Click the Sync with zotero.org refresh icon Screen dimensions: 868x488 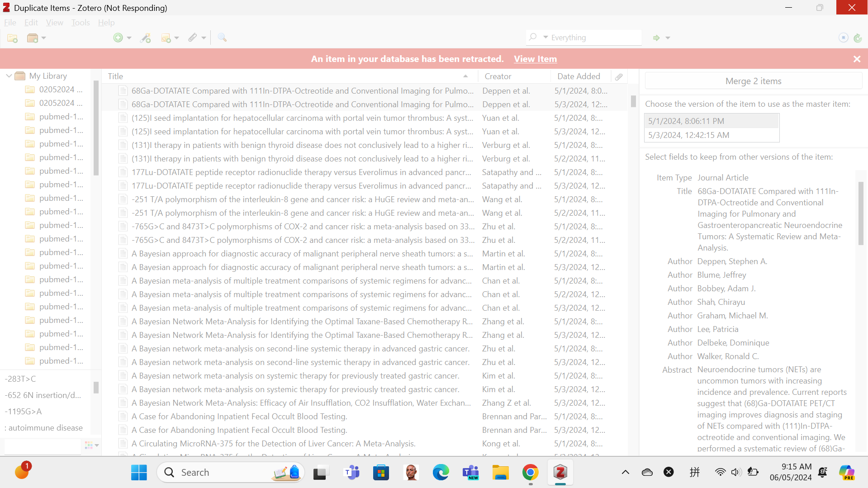click(x=858, y=38)
